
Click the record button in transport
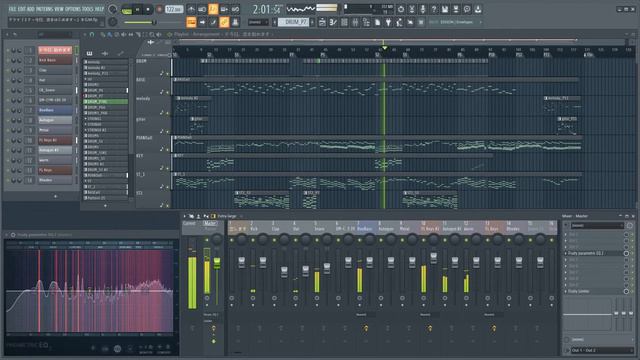pyautogui.click(x=159, y=9)
